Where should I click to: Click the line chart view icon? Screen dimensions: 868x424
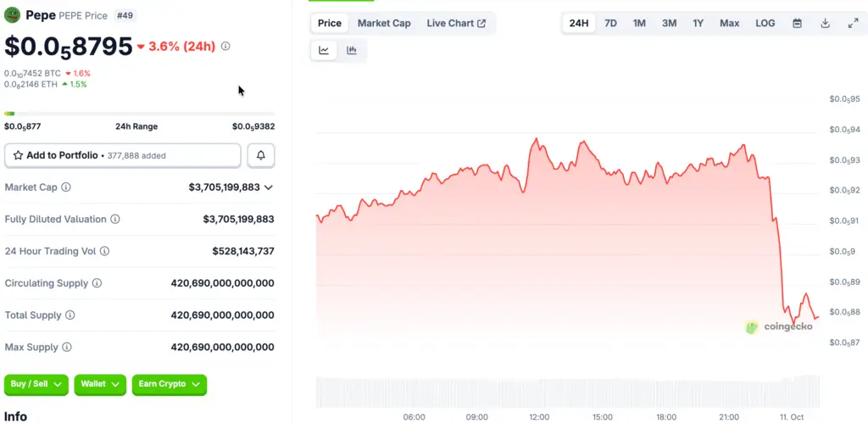point(324,51)
